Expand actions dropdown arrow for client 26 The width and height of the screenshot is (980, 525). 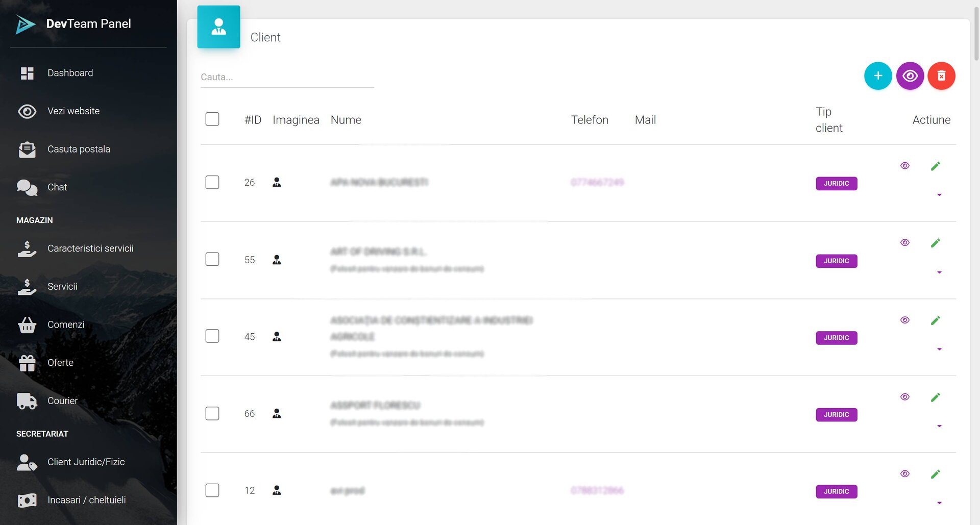[939, 195]
